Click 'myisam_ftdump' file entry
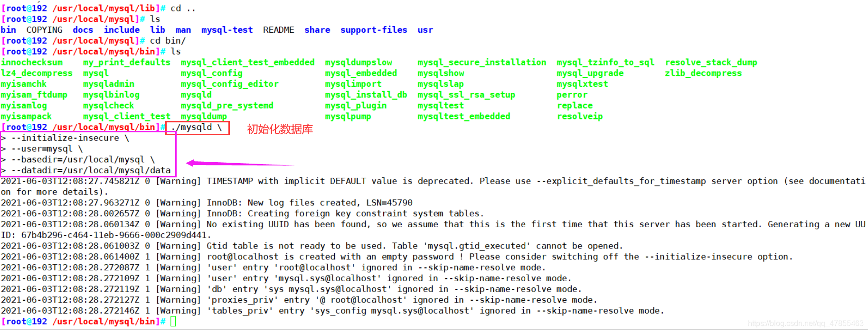The width and height of the screenshot is (868, 332). (34, 95)
